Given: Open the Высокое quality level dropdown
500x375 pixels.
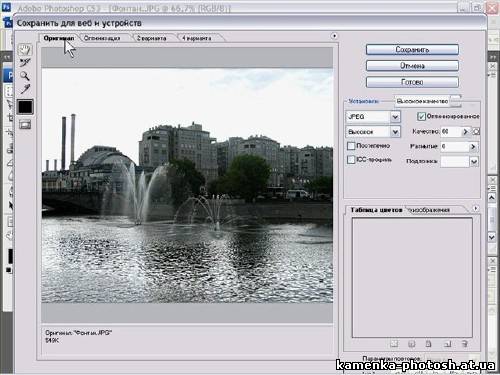Looking at the screenshot, I should point(395,132).
